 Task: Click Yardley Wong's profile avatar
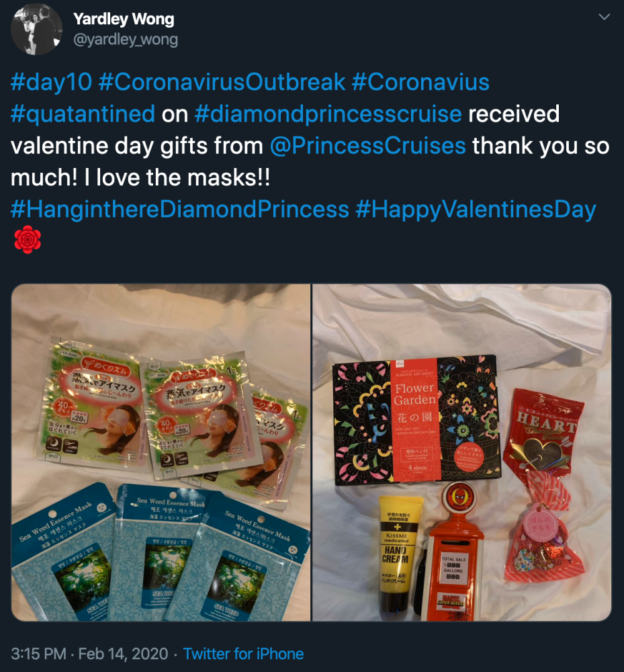pos(36,29)
